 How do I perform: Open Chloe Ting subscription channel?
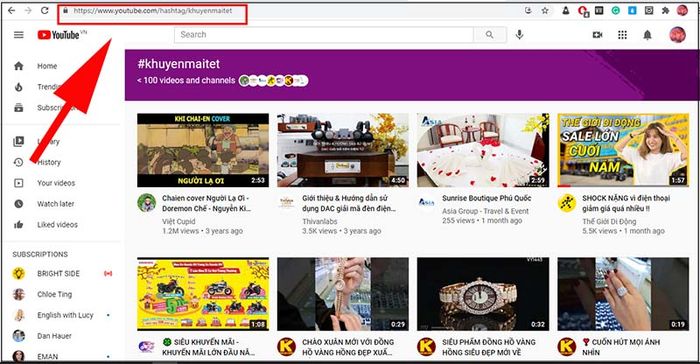point(54,294)
